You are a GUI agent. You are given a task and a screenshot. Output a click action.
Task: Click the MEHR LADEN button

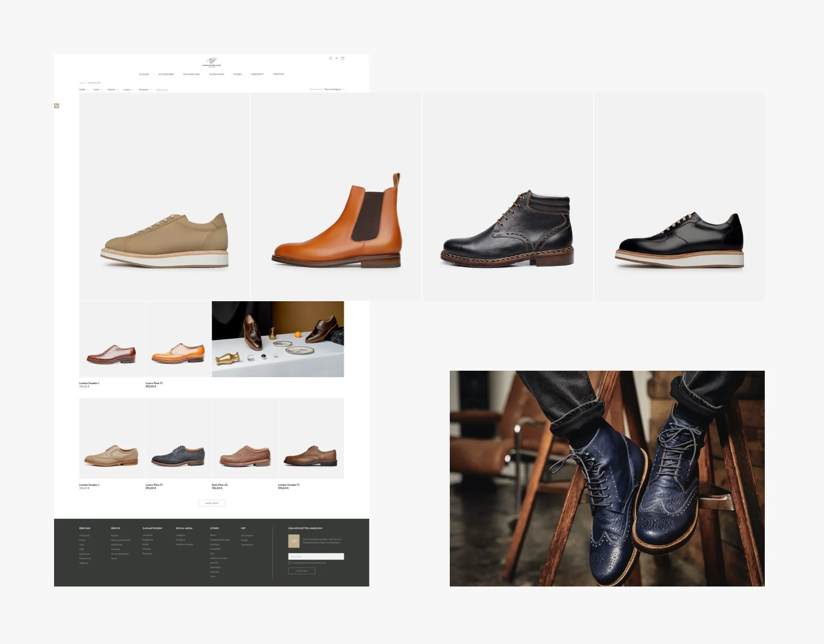point(212,503)
